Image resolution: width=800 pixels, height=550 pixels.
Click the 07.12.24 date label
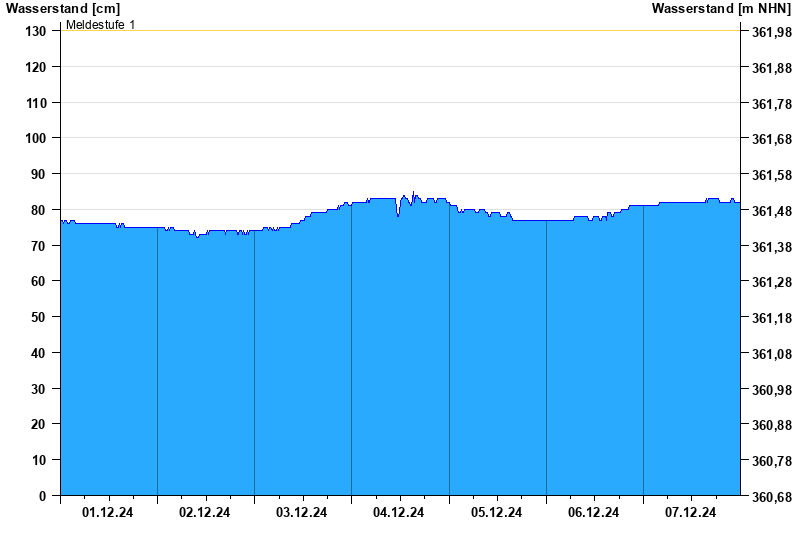[691, 513]
